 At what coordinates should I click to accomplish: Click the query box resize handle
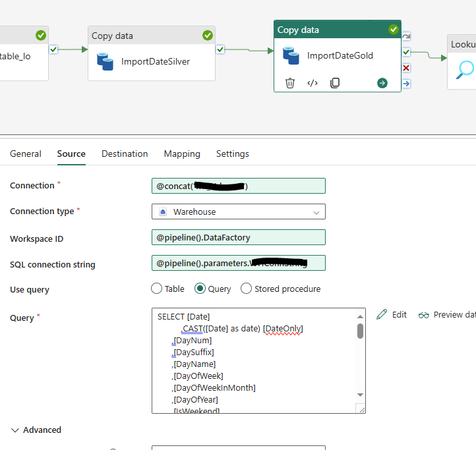pyautogui.click(x=362, y=410)
